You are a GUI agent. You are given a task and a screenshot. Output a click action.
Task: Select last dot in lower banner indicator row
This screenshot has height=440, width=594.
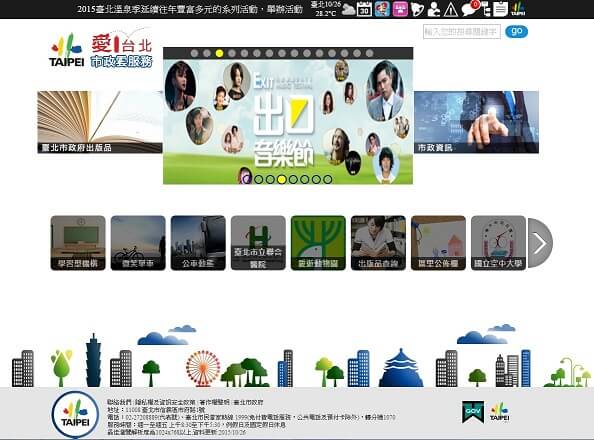click(328, 179)
